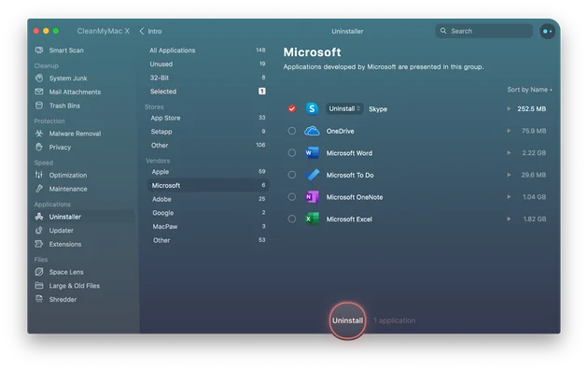
Task: Select the Microsoft To Do checkbox
Action: coord(292,175)
